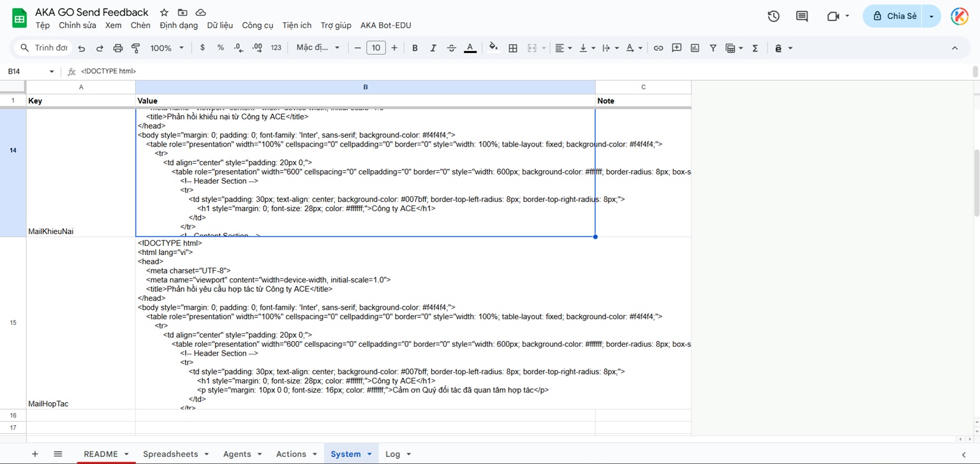Click the functions sigma icon
Screen dimensions: 980x464
[x=755, y=48]
